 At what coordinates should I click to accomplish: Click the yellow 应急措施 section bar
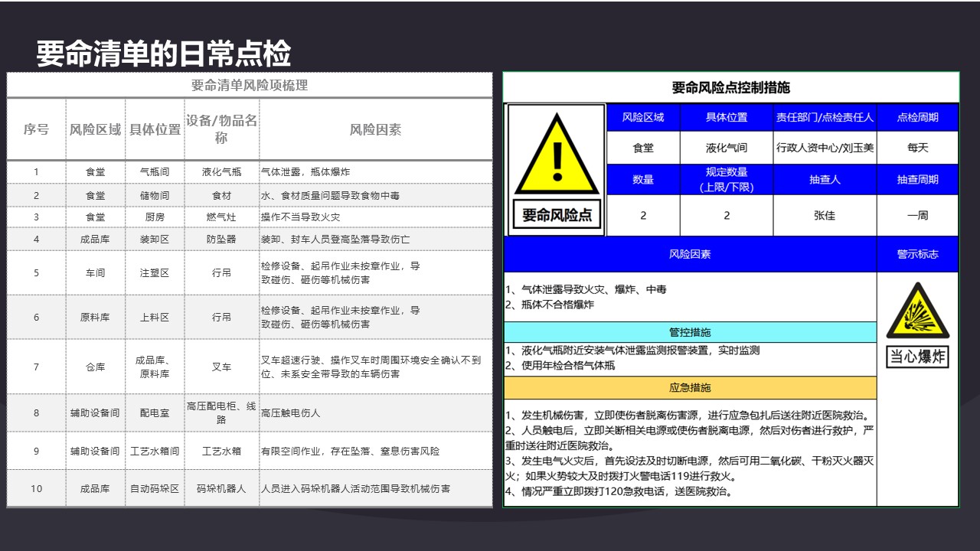click(x=690, y=388)
